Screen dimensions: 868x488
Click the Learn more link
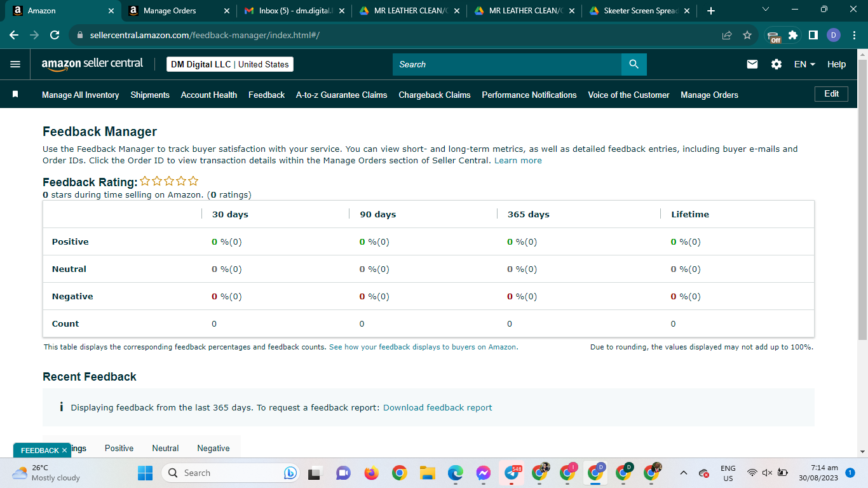[518, 160]
